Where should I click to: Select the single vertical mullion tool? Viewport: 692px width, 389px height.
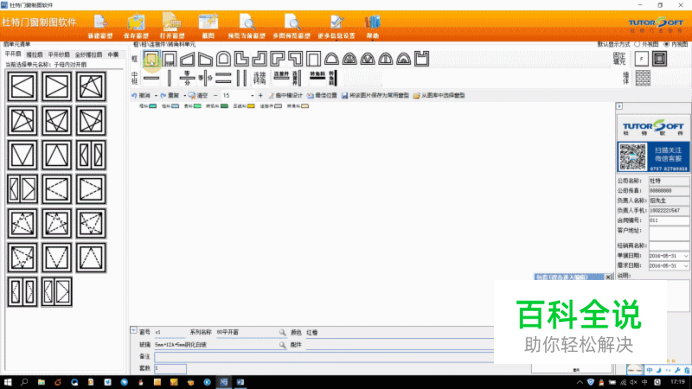(x=169, y=78)
